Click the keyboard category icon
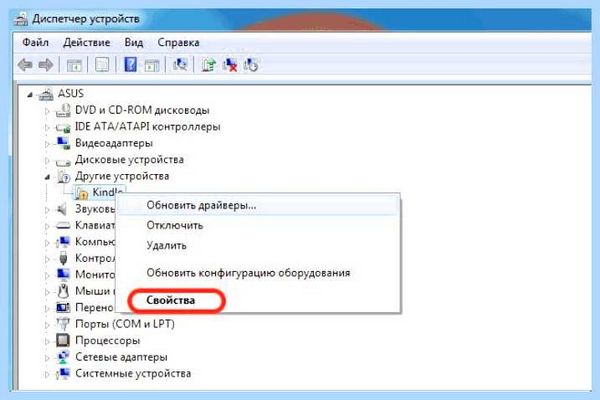 [x=63, y=225]
